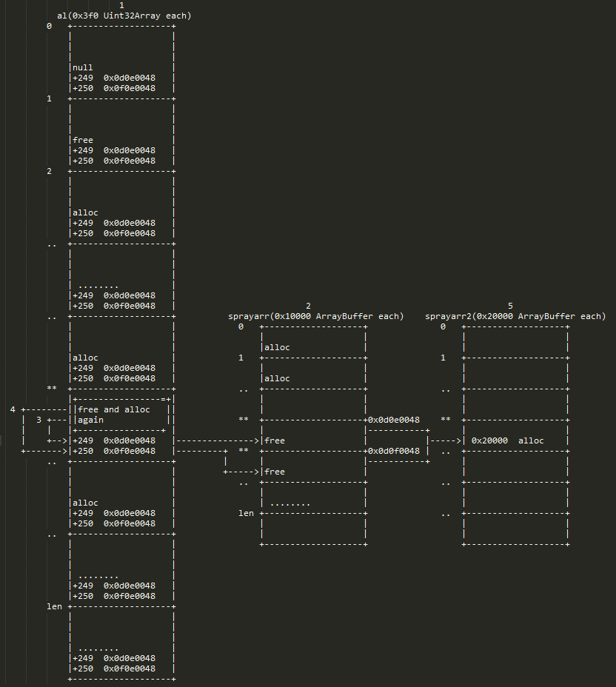Click index "0" beside the sprayarr column
Image resolution: width=616 pixels, height=687 pixels.
pos(241,327)
